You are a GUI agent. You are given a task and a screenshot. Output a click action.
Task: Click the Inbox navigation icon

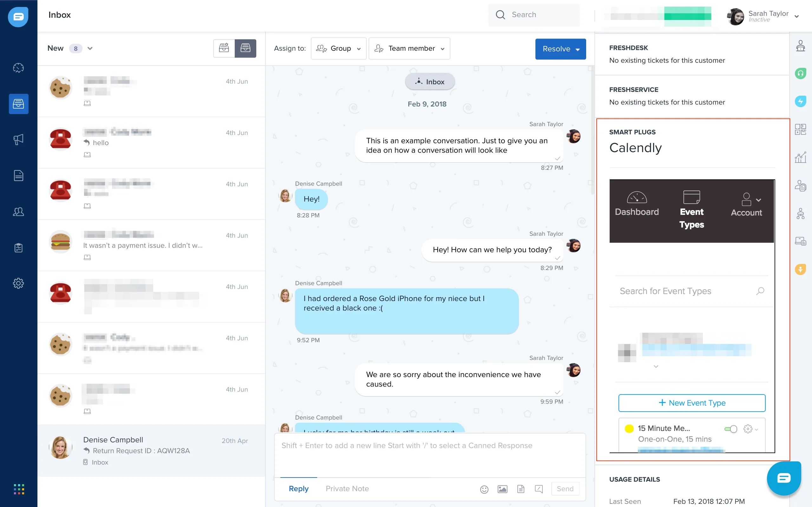coord(18,104)
